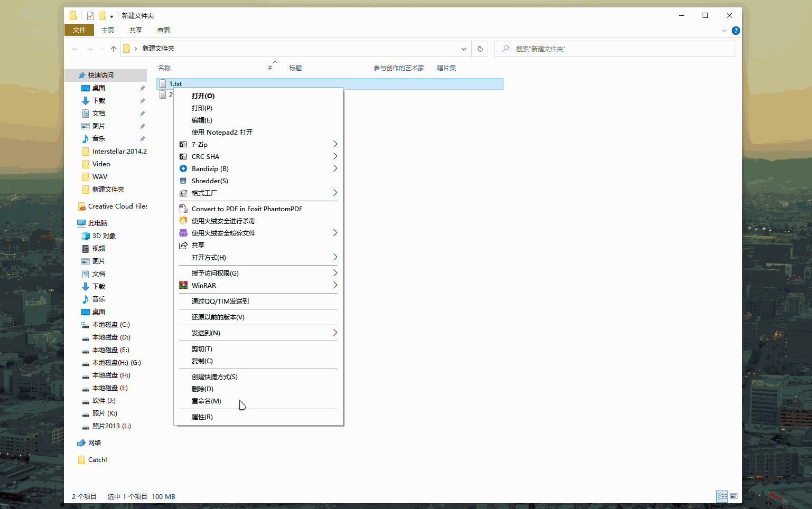Open the 文件 menu tab
Screen dimensions: 812x509
pos(79,30)
